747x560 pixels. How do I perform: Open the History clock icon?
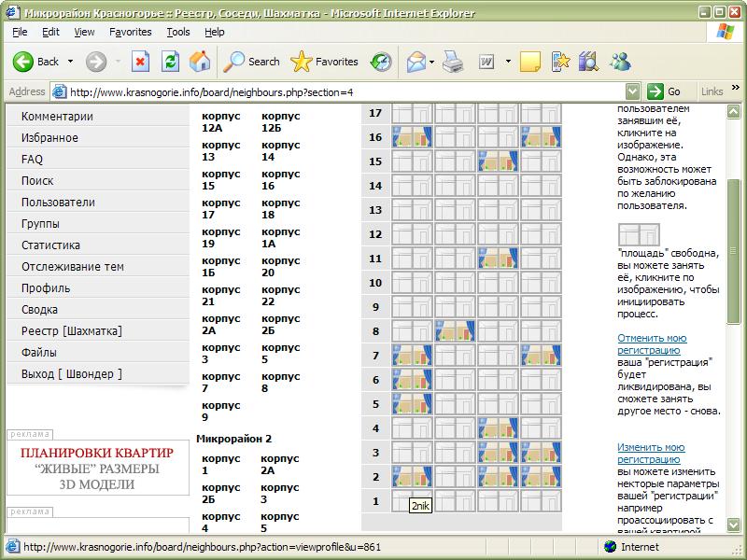click(381, 62)
